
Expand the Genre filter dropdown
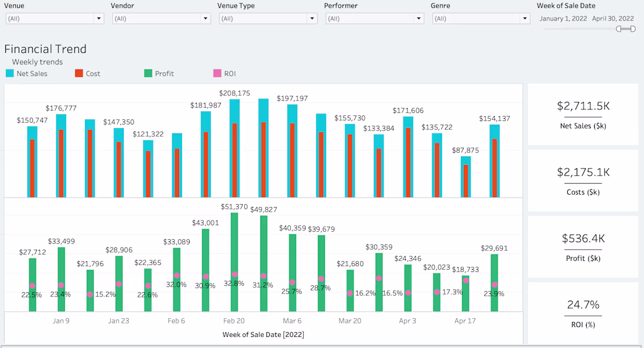(481, 19)
